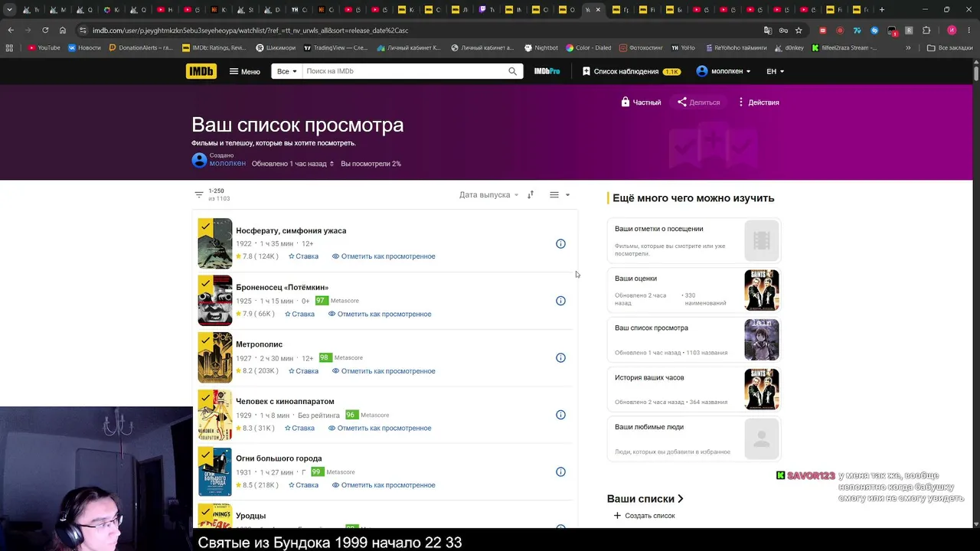The height and width of the screenshot is (551, 980).
Task: Open the мололкен profile link under the title
Action: click(x=227, y=163)
